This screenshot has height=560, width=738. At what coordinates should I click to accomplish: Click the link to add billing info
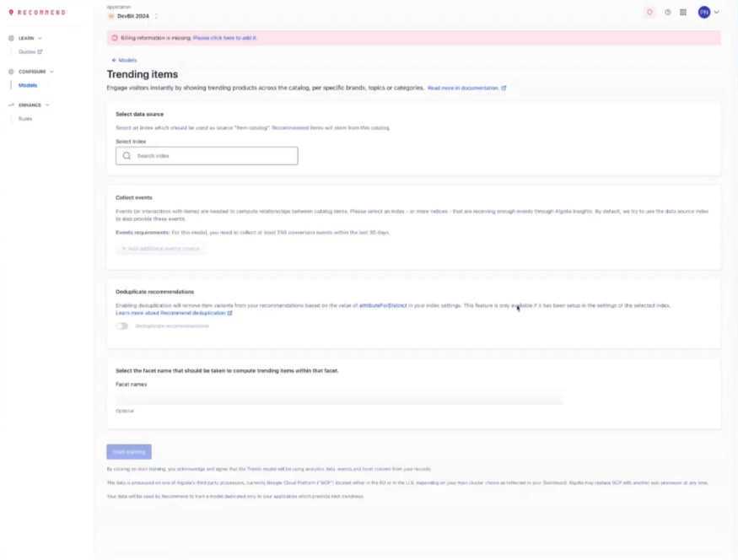tap(225, 38)
